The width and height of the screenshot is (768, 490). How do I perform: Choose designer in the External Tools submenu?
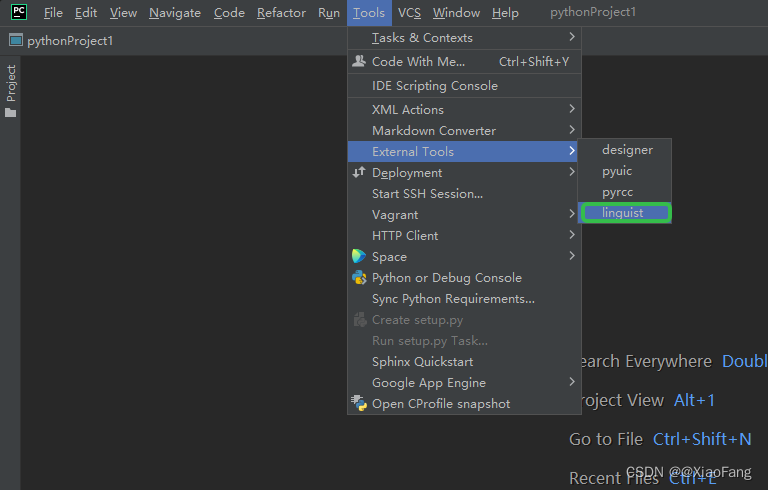coord(625,149)
